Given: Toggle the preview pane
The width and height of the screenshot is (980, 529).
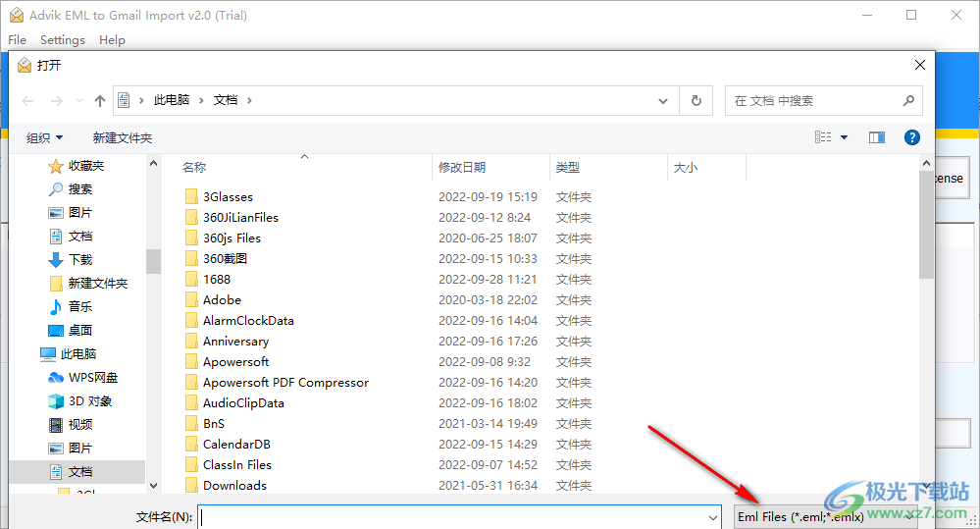Looking at the screenshot, I should (877, 137).
